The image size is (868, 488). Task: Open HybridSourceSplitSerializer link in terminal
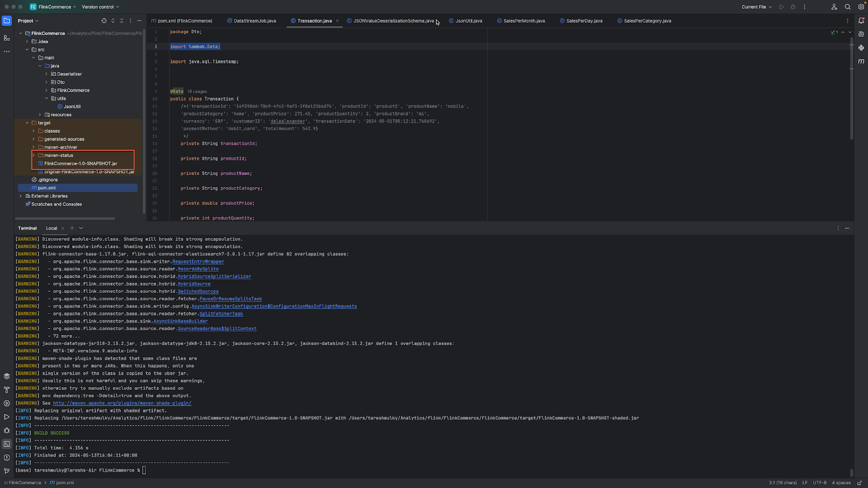(214, 276)
